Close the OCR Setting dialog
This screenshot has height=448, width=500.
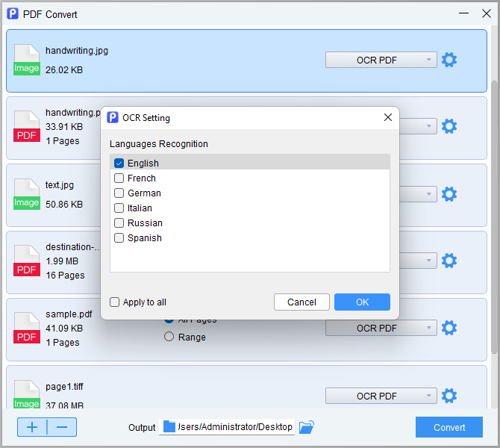coord(388,117)
